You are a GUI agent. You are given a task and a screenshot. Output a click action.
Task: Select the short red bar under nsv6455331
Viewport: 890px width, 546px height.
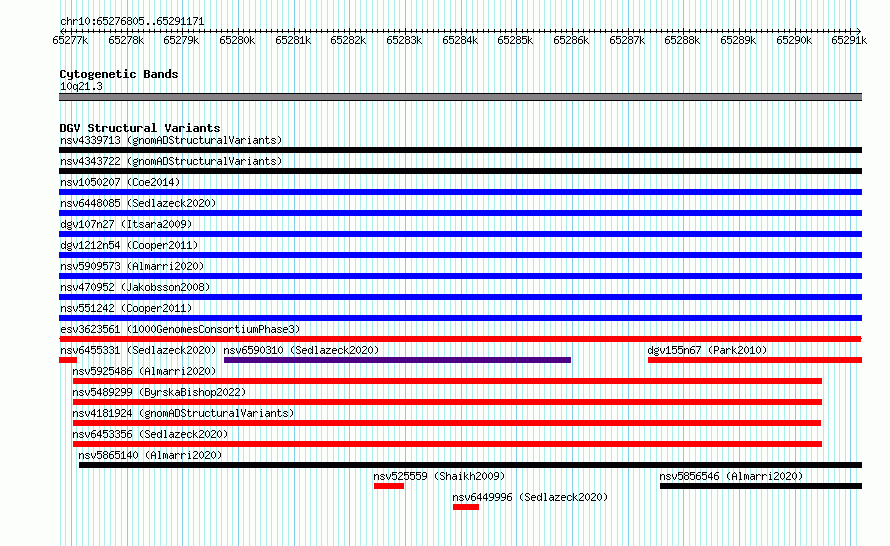point(68,360)
